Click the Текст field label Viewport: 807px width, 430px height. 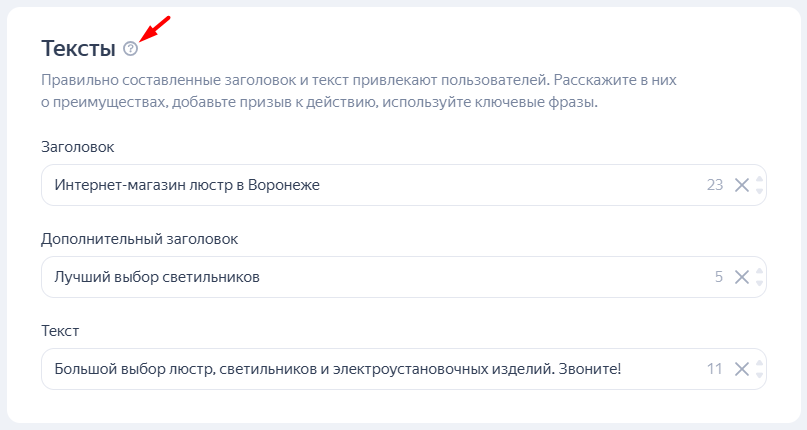(60, 331)
